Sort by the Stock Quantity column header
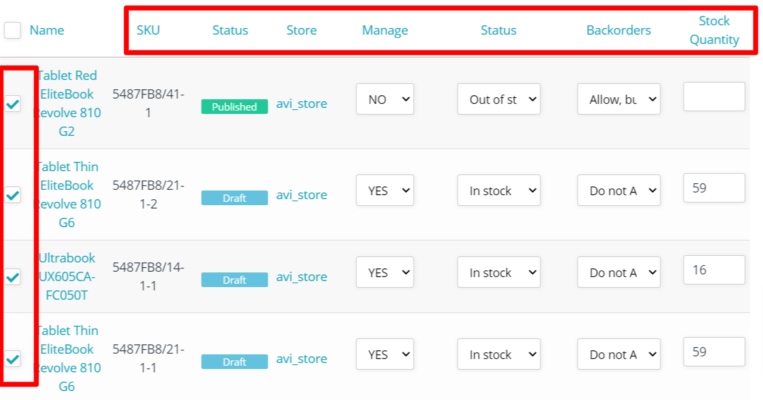Viewport: 763px width, 400px height. [x=714, y=30]
